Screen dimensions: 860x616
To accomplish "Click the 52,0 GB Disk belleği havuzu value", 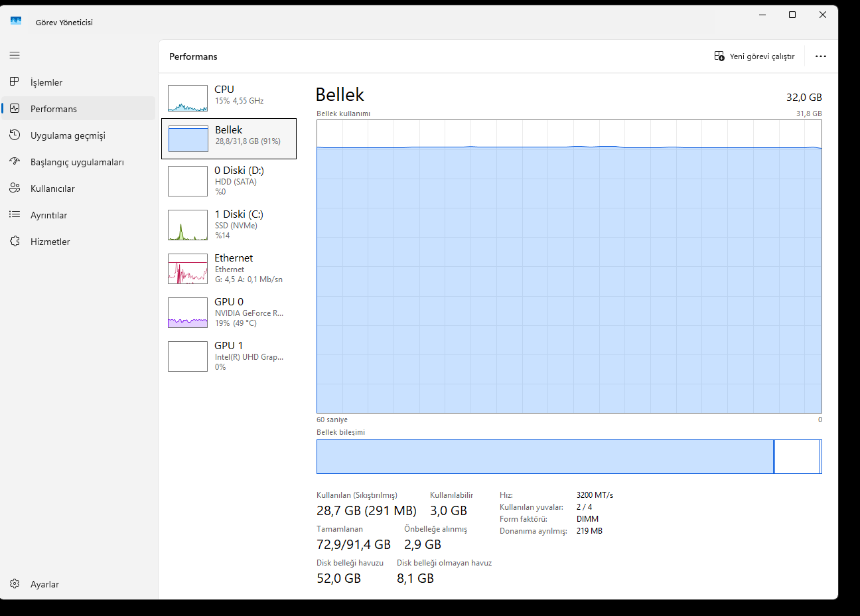I will point(338,578).
